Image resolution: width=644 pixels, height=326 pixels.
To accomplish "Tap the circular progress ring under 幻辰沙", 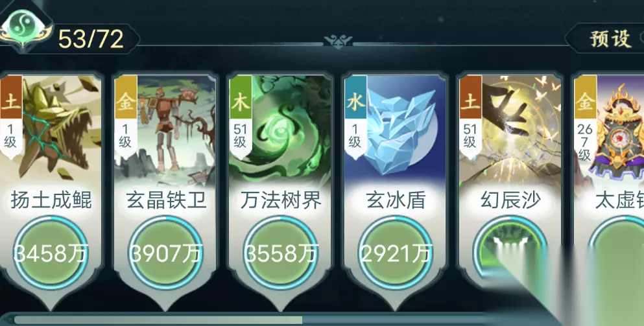I will coord(509,246).
